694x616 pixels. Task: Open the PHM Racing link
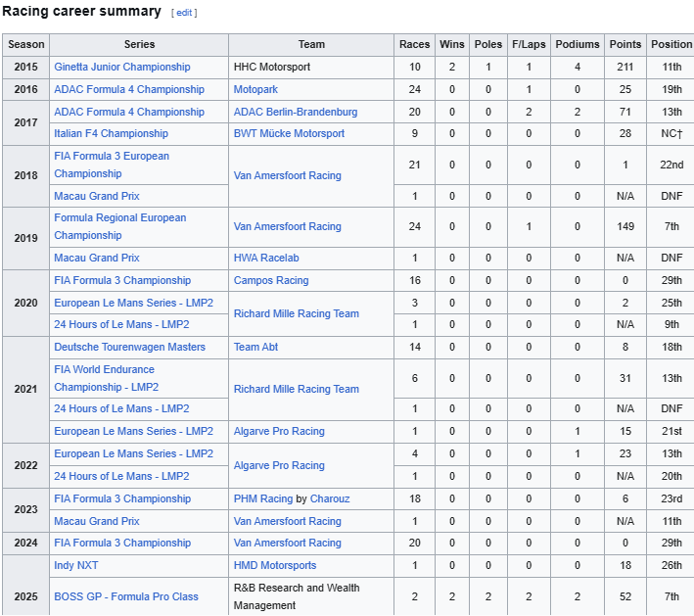(x=263, y=499)
